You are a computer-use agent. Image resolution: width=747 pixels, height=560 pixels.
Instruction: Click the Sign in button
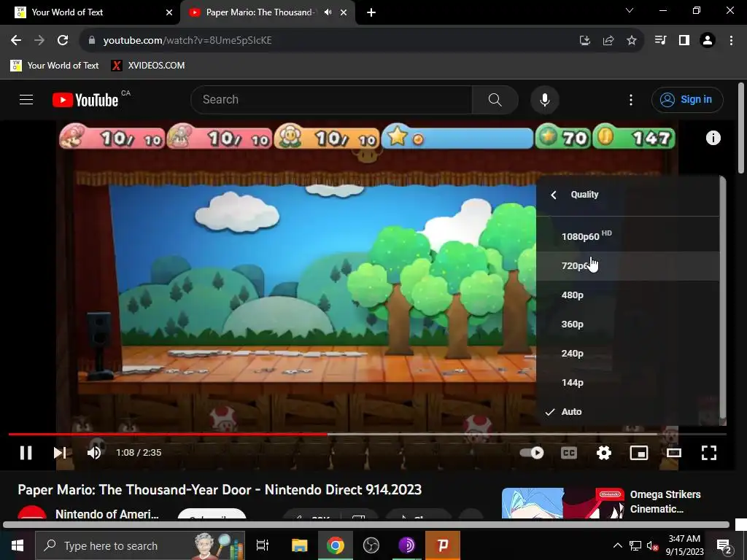click(x=687, y=99)
